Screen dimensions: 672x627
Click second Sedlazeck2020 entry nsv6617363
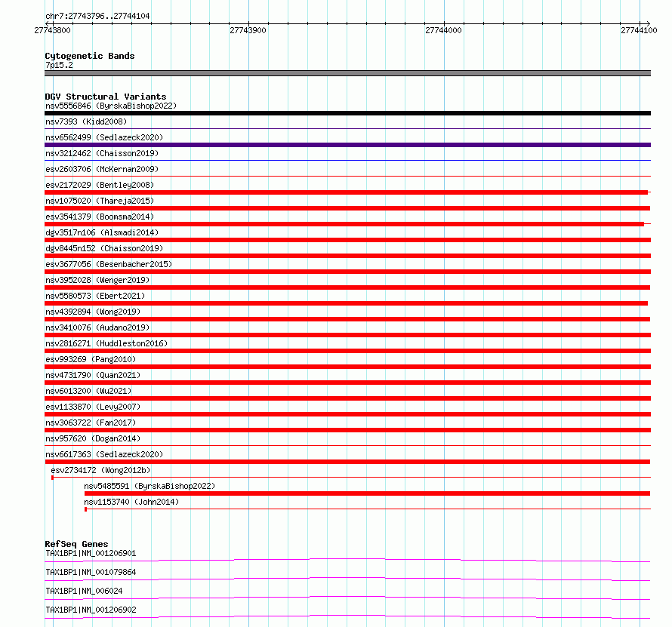[x=104, y=454]
